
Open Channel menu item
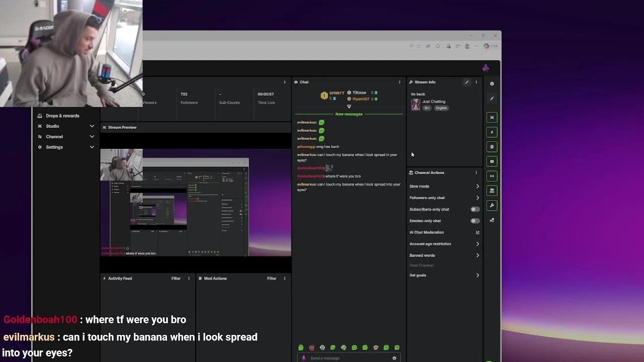click(54, 137)
